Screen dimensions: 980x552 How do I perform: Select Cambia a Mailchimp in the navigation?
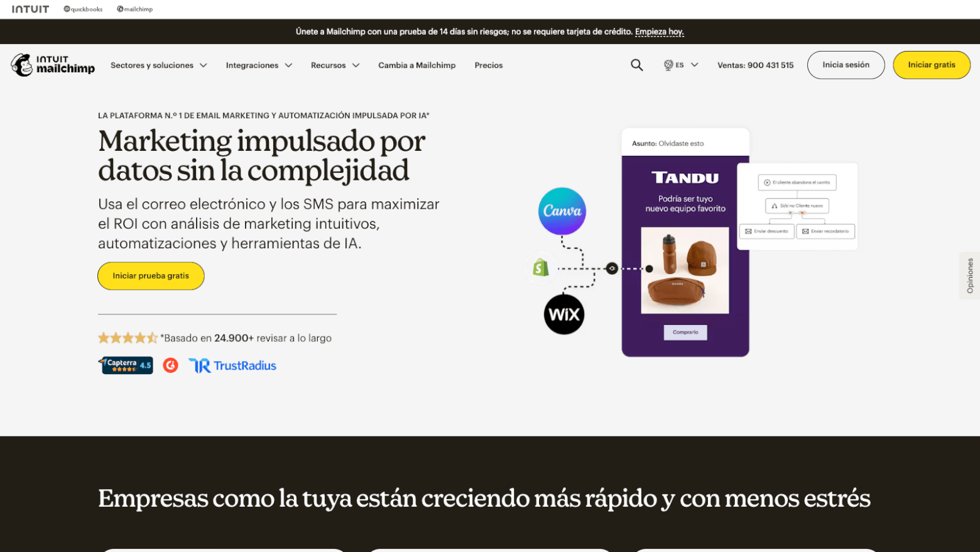[x=416, y=65]
